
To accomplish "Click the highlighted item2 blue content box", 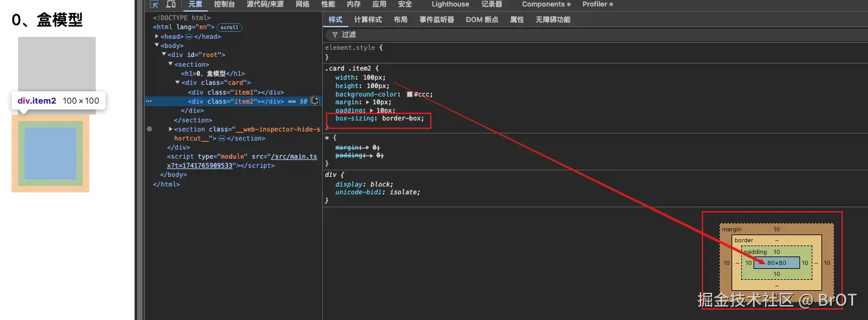I will [x=50, y=154].
